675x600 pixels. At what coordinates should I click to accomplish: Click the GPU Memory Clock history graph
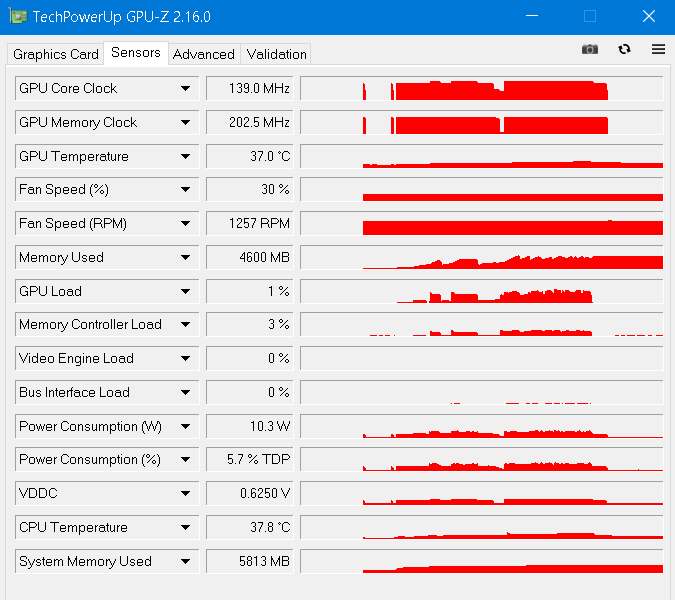pos(482,122)
